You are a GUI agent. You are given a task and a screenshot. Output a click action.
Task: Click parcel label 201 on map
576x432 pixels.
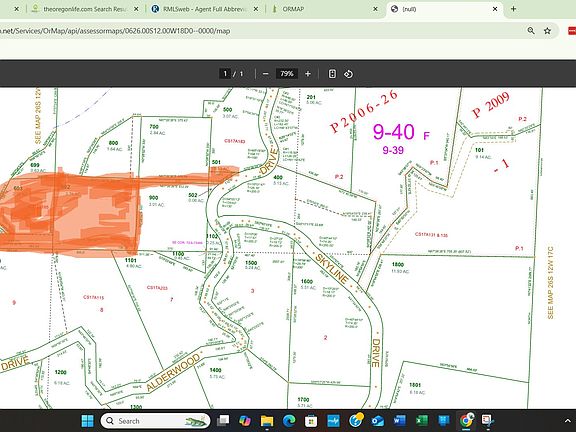[x=311, y=97]
